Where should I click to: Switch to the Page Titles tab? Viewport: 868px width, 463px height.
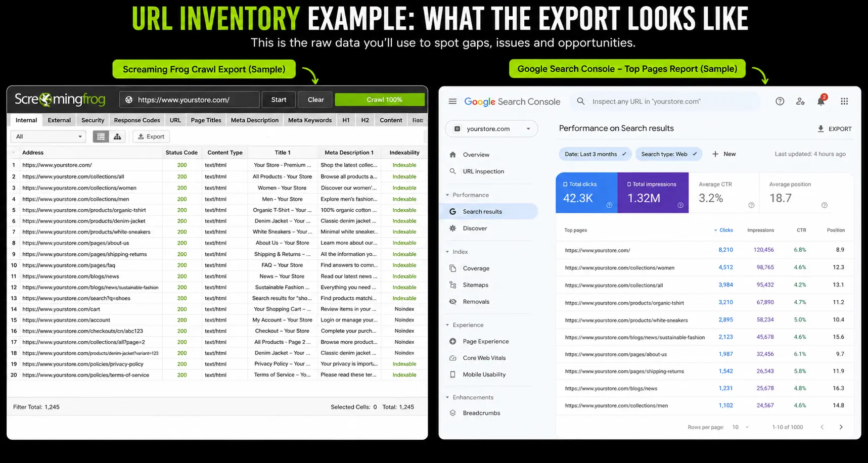(x=206, y=120)
